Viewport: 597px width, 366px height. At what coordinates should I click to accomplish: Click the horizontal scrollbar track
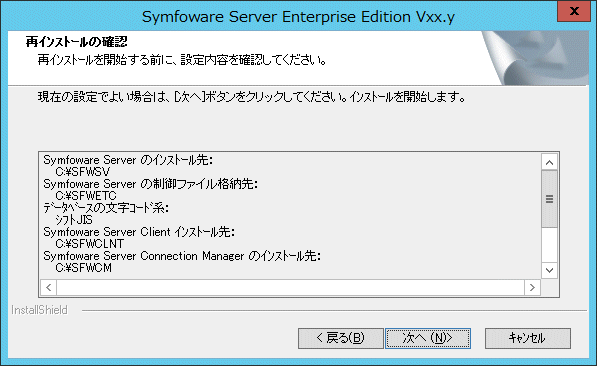click(291, 287)
